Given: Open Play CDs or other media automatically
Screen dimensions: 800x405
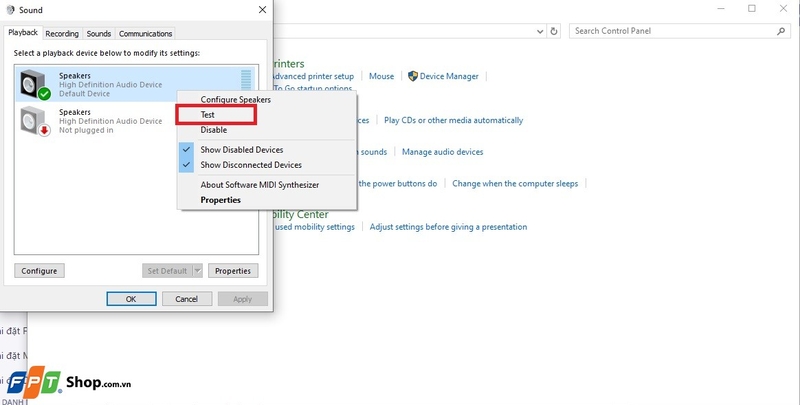Looking at the screenshot, I should pos(454,120).
